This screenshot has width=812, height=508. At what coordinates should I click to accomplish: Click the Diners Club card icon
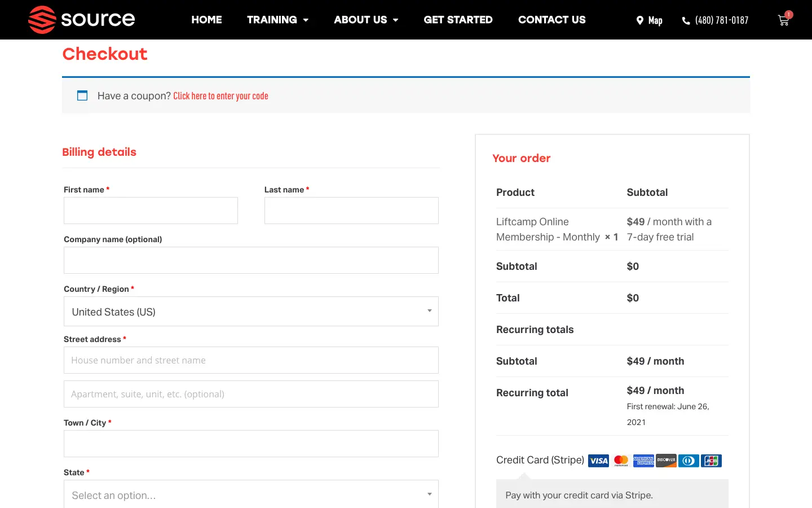(x=689, y=461)
